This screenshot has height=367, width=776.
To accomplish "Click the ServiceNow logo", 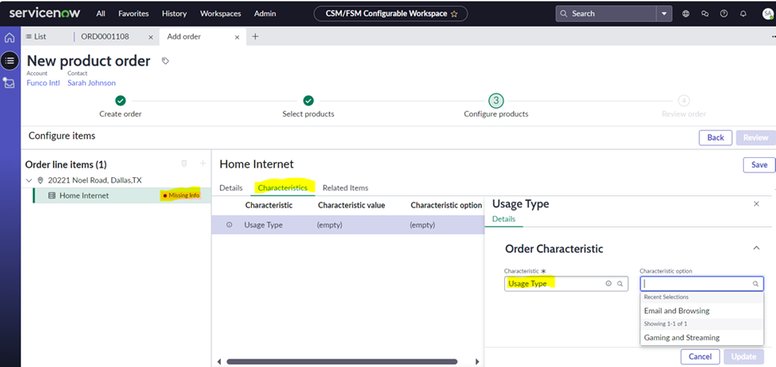I will click(44, 13).
